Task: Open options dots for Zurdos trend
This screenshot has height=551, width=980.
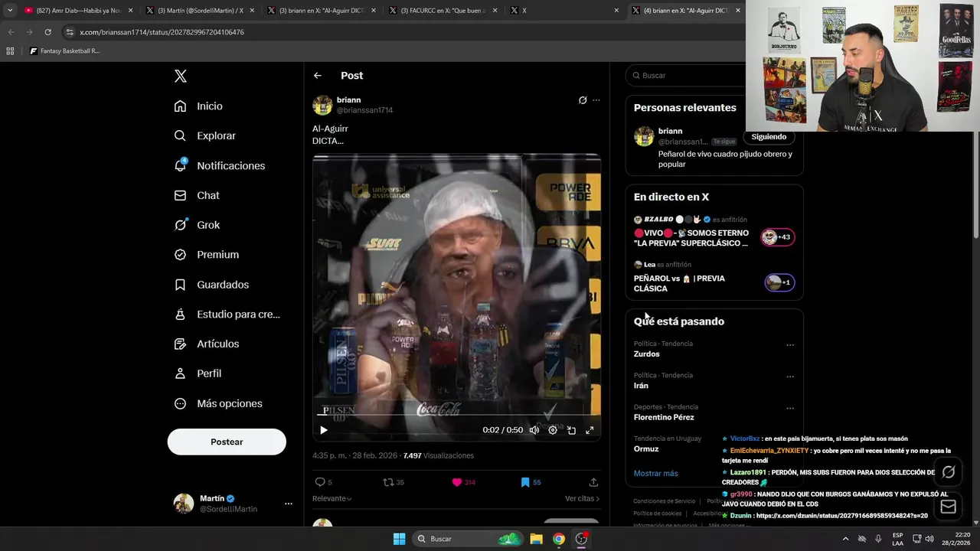Action: pos(790,345)
